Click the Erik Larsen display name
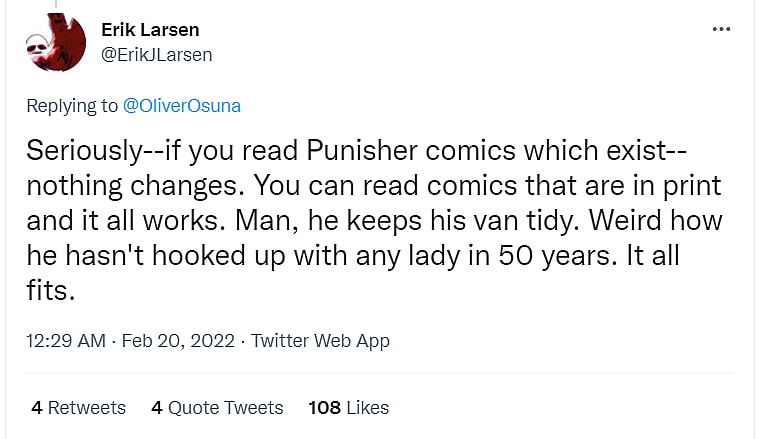Viewport: 757px width, 439px height. 151,30
